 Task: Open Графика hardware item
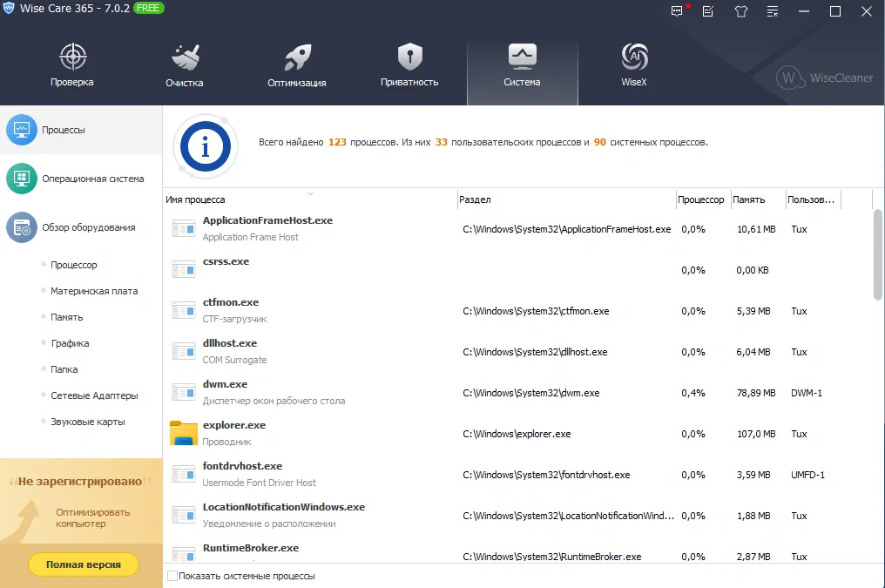pos(70,343)
